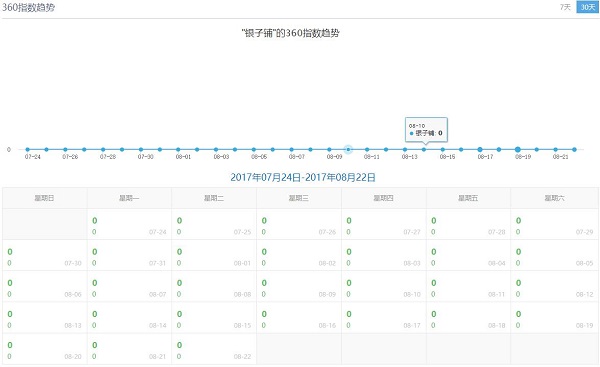Click the chart data point for 07-28
600x367 pixels.
103,150
